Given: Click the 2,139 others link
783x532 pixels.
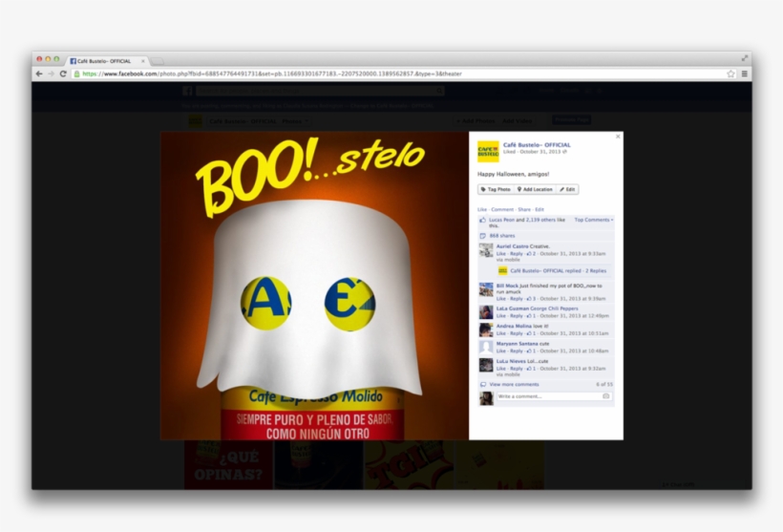Looking at the screenshot, I should click(540, 220).
